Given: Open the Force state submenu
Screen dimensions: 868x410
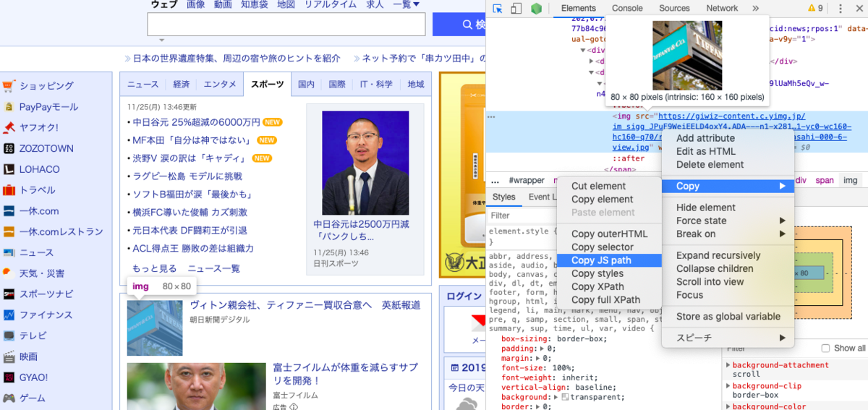Looking at the screenshot, I should click(728, 221).
